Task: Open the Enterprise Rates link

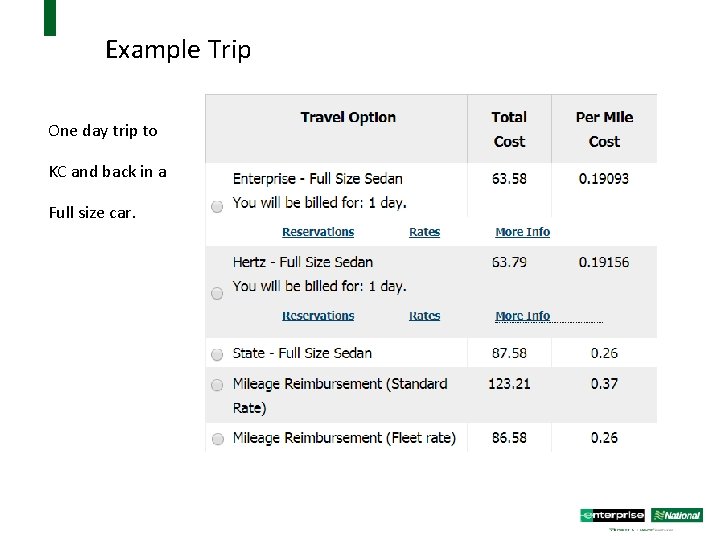Action: pos(424,232)
